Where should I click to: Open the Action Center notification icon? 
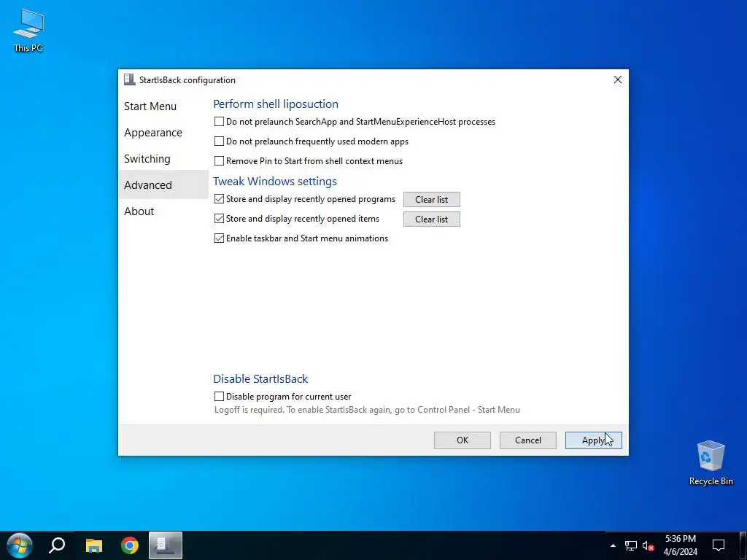[719, 545]
